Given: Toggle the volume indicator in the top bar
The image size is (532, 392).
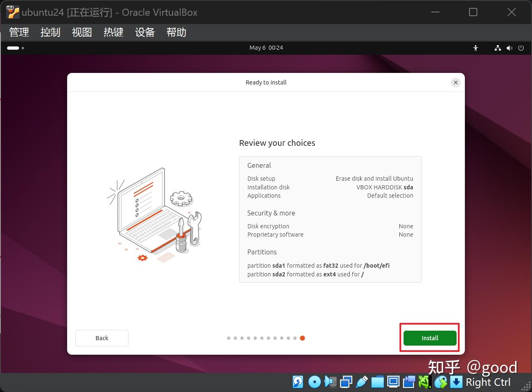Looking at the screenshot, I should (x=509, y=48).
